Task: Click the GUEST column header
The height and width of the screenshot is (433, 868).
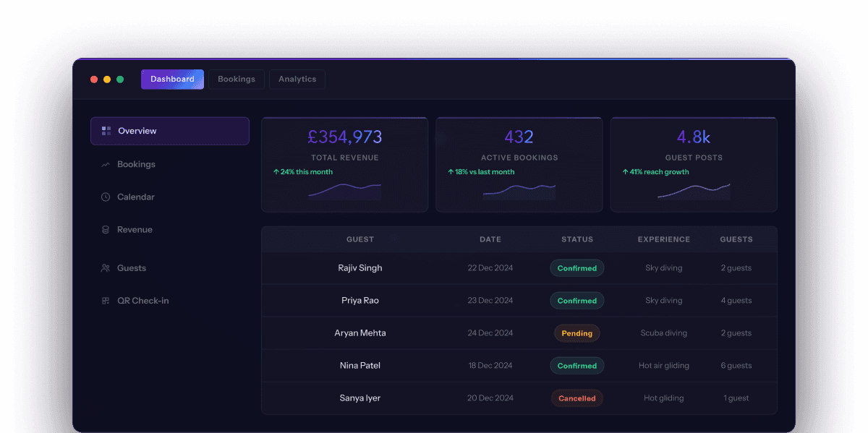Action: pyautogui.click(x=360, y=239)
